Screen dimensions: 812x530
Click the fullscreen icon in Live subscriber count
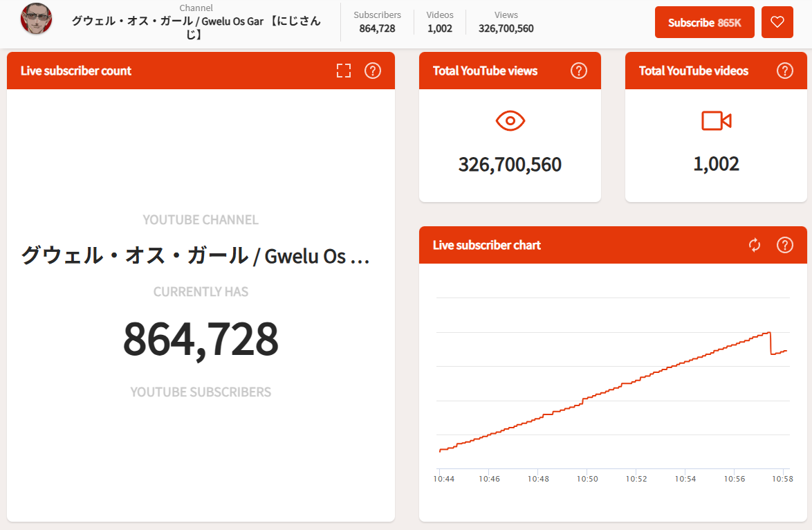point(344,71)
